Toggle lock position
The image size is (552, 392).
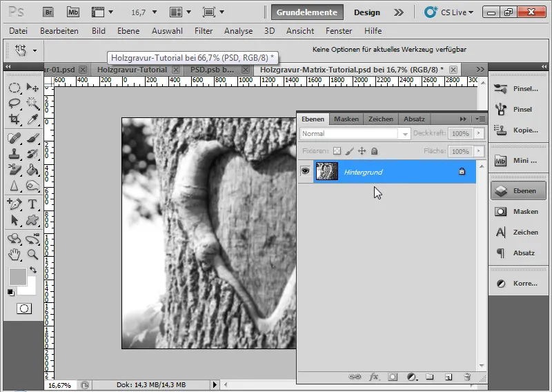coord(362,151)
